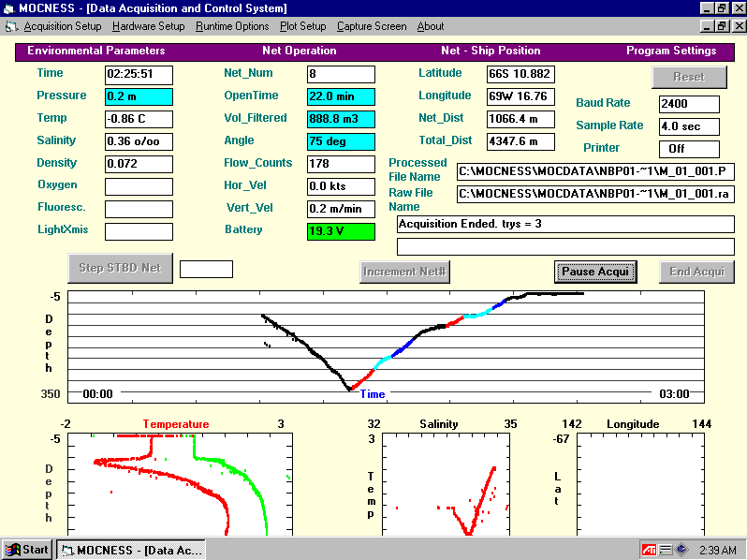Click the ATI icon in system tray
Screen dimensions: 747x560
point(649,550)
